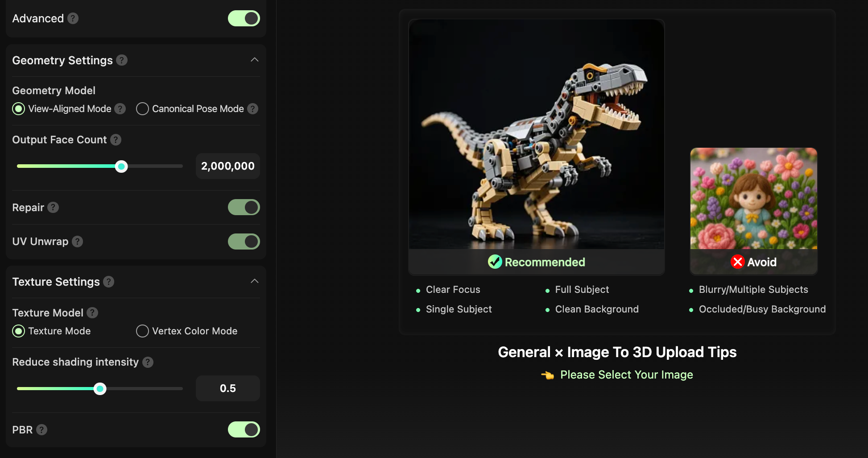The image size is (868, 458).
Task: Disable the UV Unwrap toggle
Action: (244, 241)
